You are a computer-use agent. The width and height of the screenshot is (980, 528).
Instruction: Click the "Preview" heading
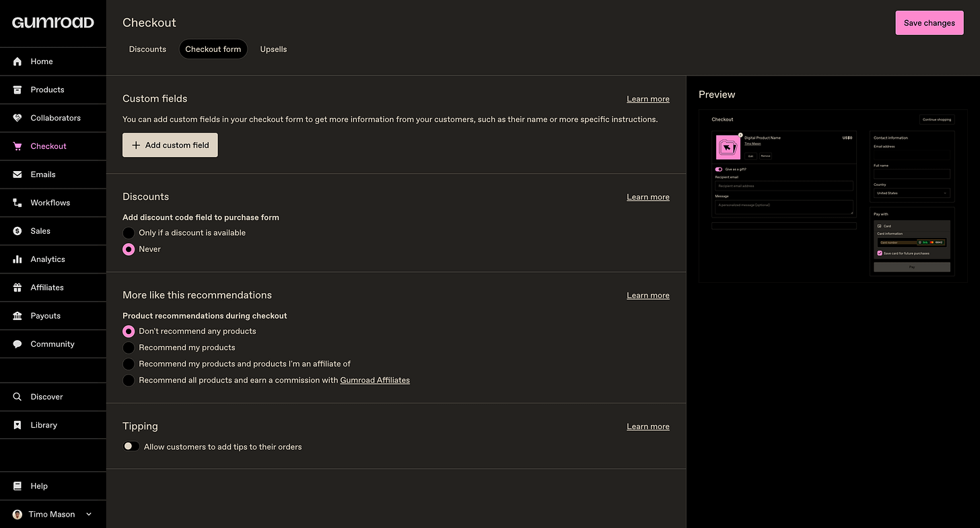717,94
